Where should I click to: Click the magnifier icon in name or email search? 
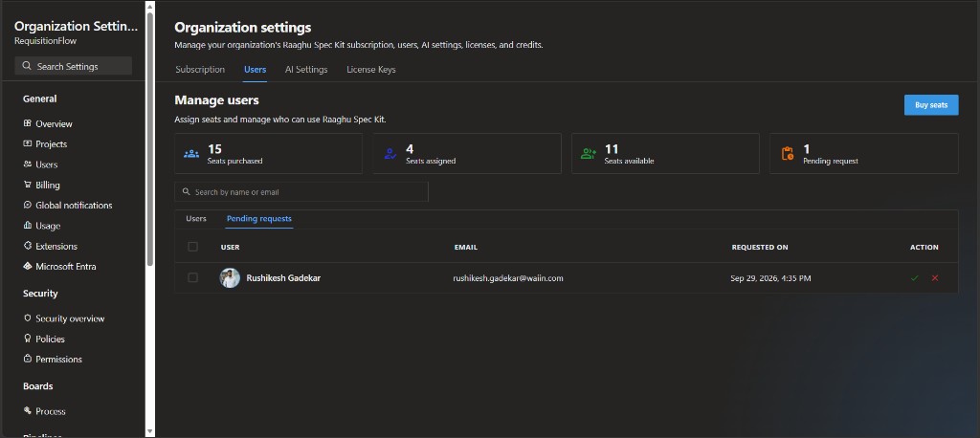point(187,192)
